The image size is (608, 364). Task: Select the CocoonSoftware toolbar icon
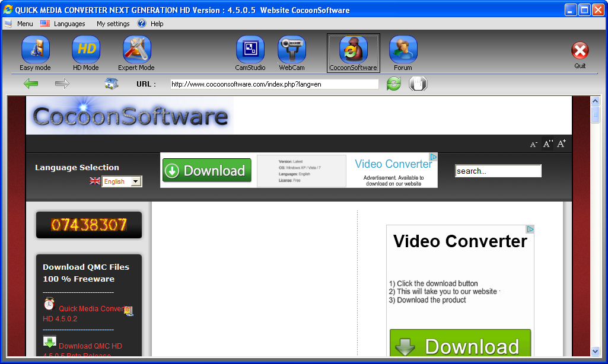point(354,53)
